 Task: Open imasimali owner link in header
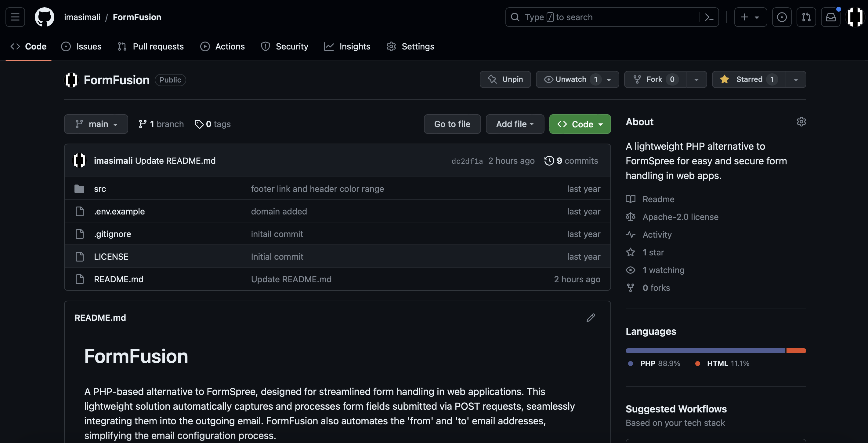[x=82, y=17]
